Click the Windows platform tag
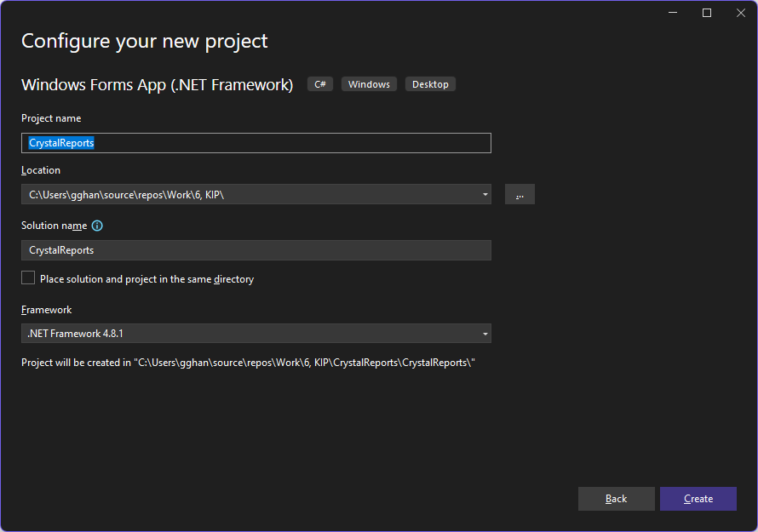This screenshot has width=758, height=532. 369,84
